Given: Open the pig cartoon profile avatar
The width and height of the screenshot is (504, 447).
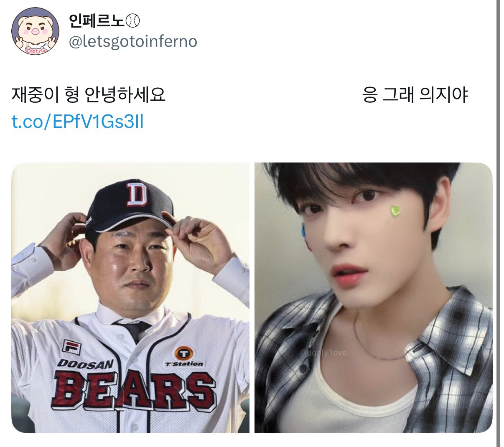Looking at the screenshot, I should click(35, 32).
